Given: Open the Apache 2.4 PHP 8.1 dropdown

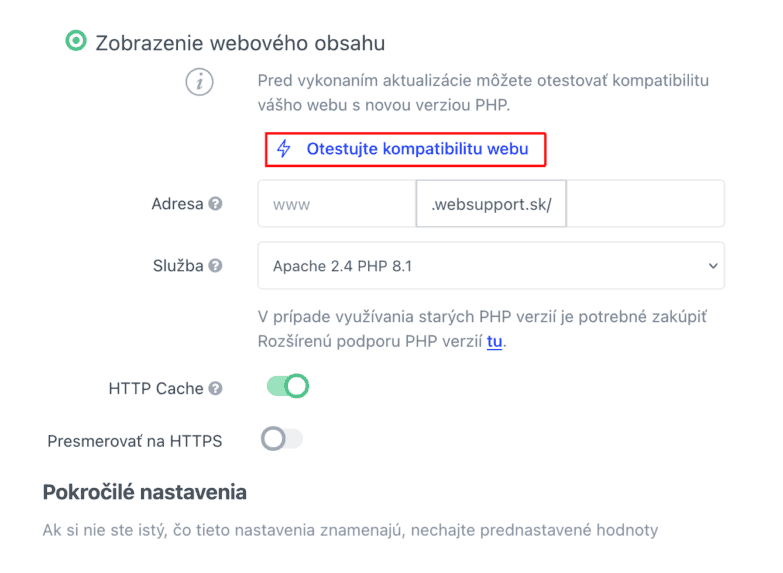Looking at the screenshot, I should pos(491,266).
